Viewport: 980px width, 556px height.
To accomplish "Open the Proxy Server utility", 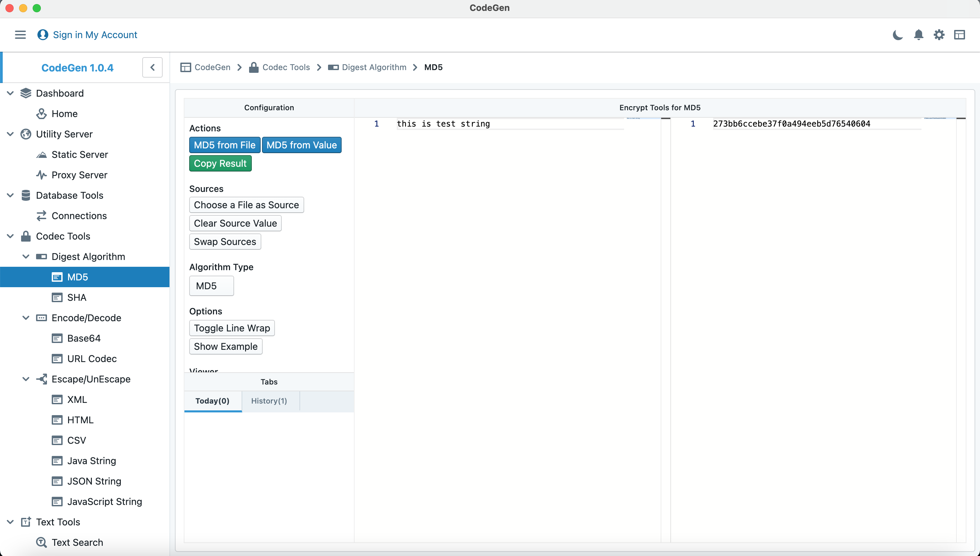I will coord(80,174).
